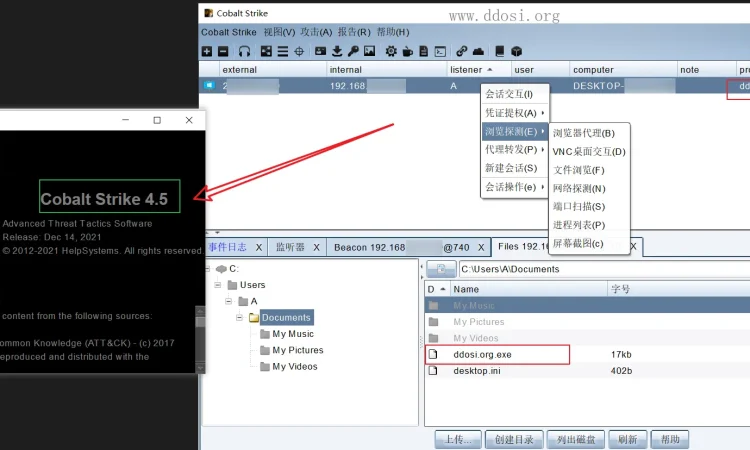Close the 监听器 tab
The image size is (750, 450).
pos(316,247)
